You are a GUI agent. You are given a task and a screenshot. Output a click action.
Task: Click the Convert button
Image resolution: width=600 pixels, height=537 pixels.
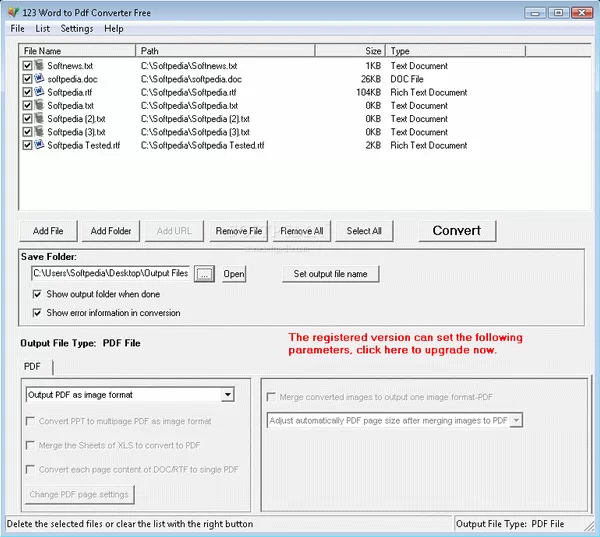pyautogui.click(x=457, y=231)
